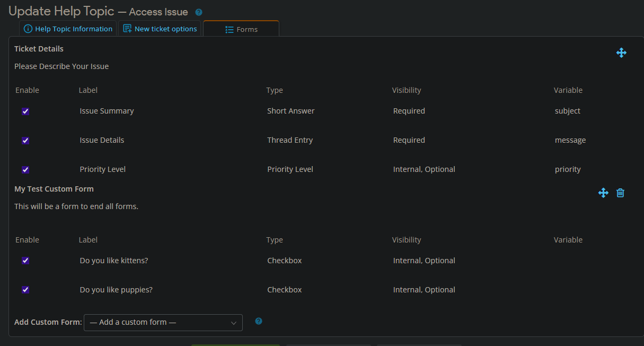This screenshot has height=346, width=644.
Task: Switch to the Help Topic Information tab
Action: 68,29
